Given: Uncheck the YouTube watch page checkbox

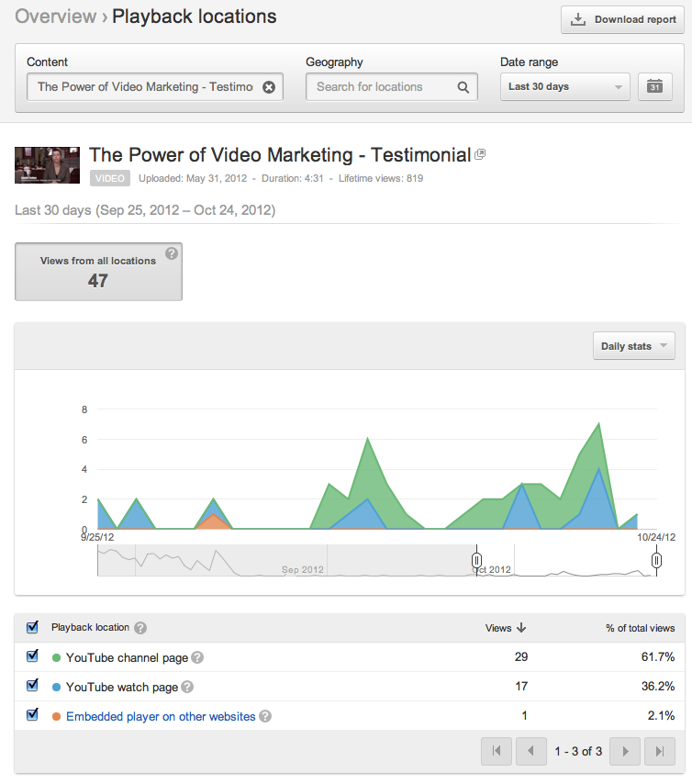Looking at the screenshot, I should [x=33, y=686].
